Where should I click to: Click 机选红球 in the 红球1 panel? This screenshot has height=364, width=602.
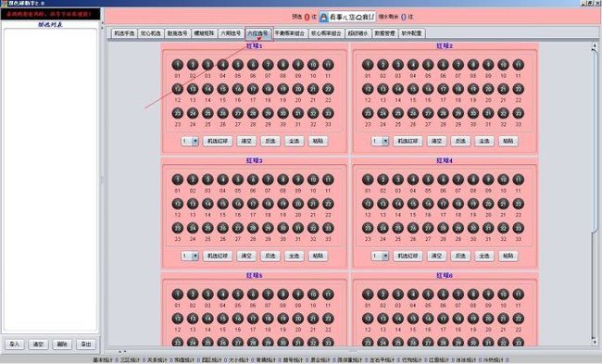[218, 141]
